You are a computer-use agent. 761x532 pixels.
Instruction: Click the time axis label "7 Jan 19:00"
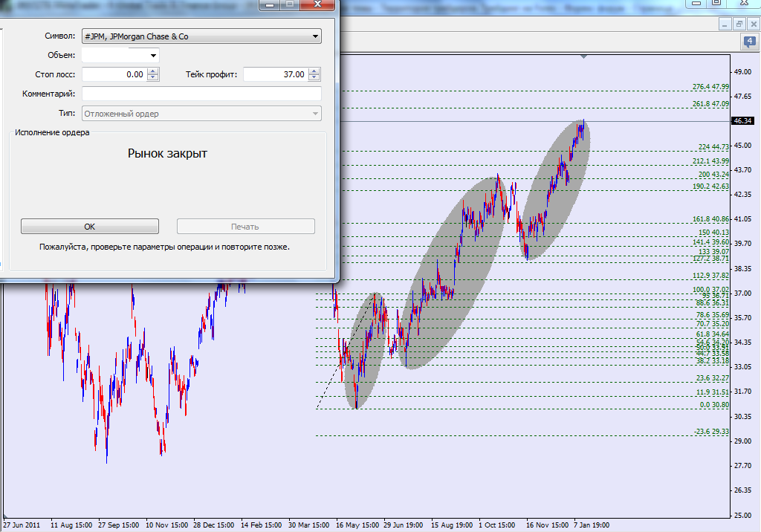coord(592,525)
